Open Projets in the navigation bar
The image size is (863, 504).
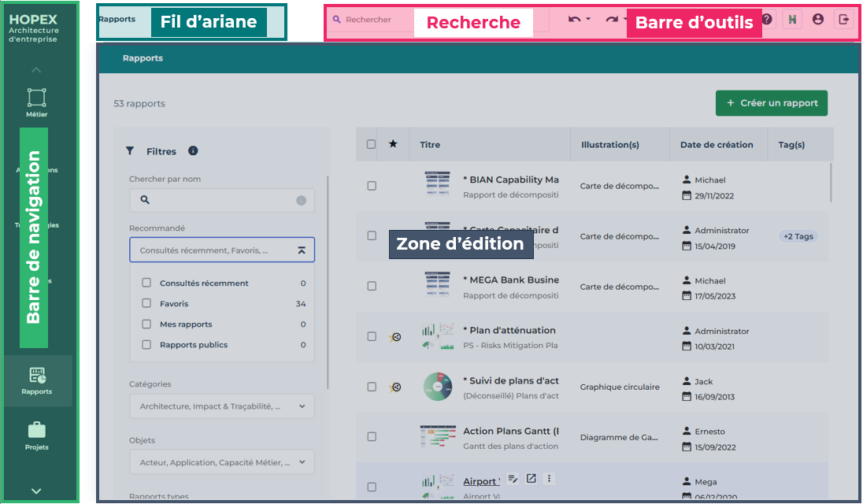(x=37, y=435)
